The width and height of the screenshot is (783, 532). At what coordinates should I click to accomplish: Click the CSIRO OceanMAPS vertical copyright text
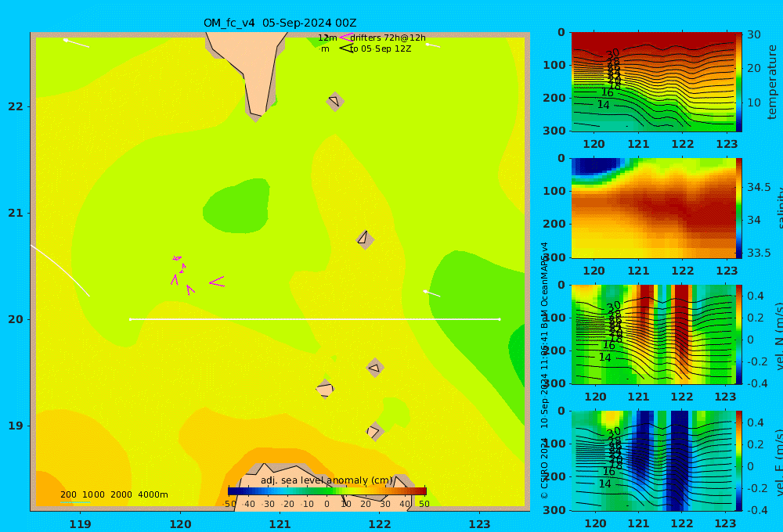pos(544,370)
